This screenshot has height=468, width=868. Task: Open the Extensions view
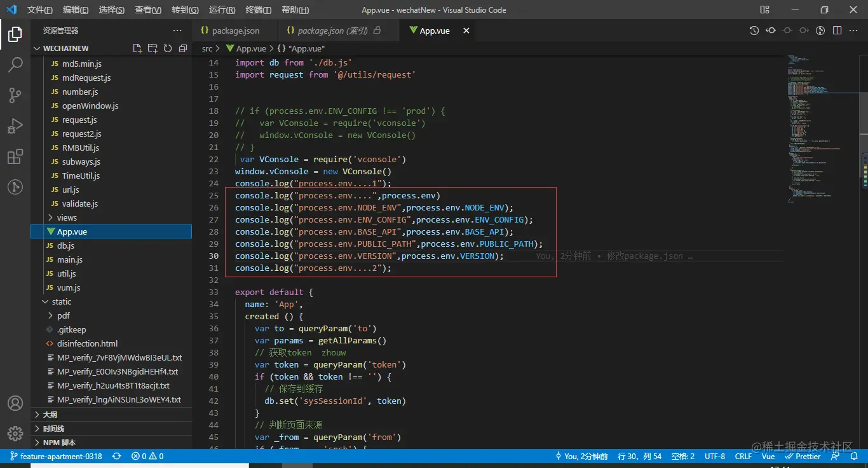pyautogui.click(x=15, y=156)
